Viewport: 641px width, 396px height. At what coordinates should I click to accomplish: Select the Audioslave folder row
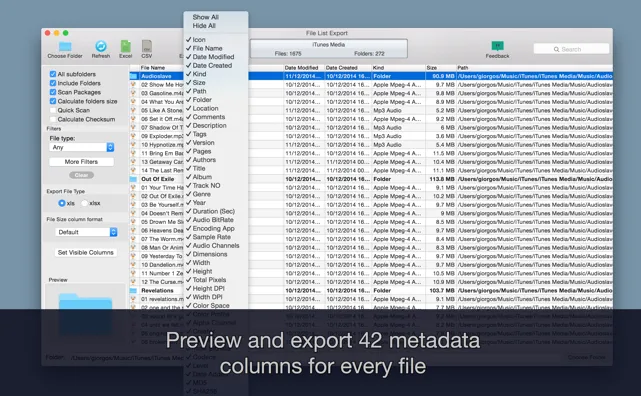(x=371, y=76)
